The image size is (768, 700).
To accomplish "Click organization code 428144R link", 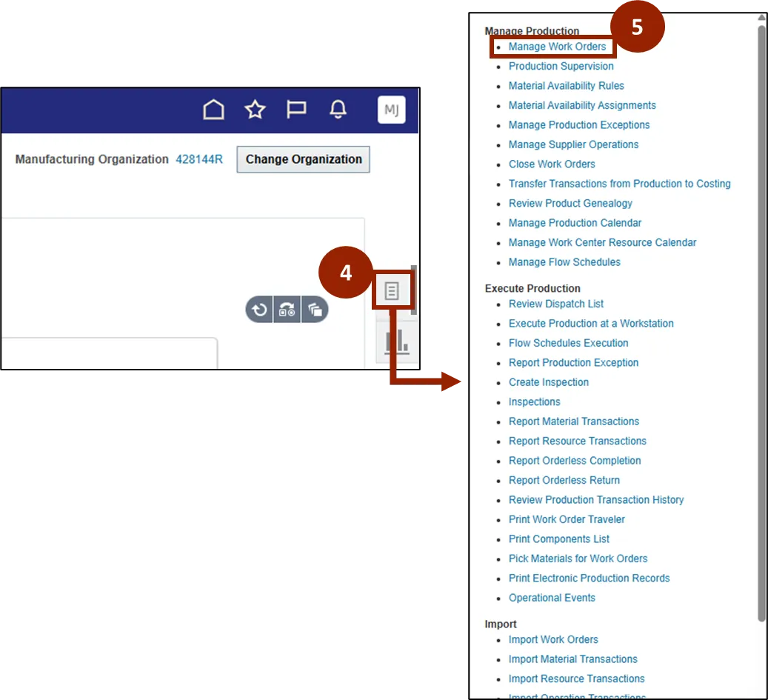I will (x=199, y=159).
